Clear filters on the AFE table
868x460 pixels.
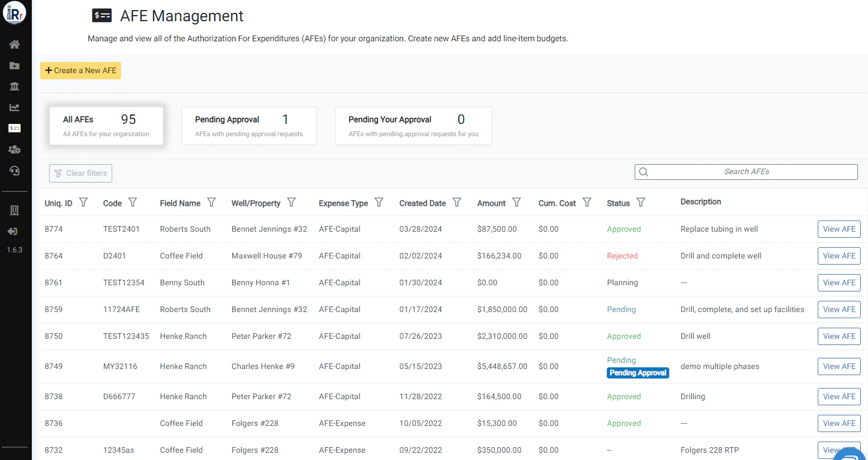tap(80, 173)
